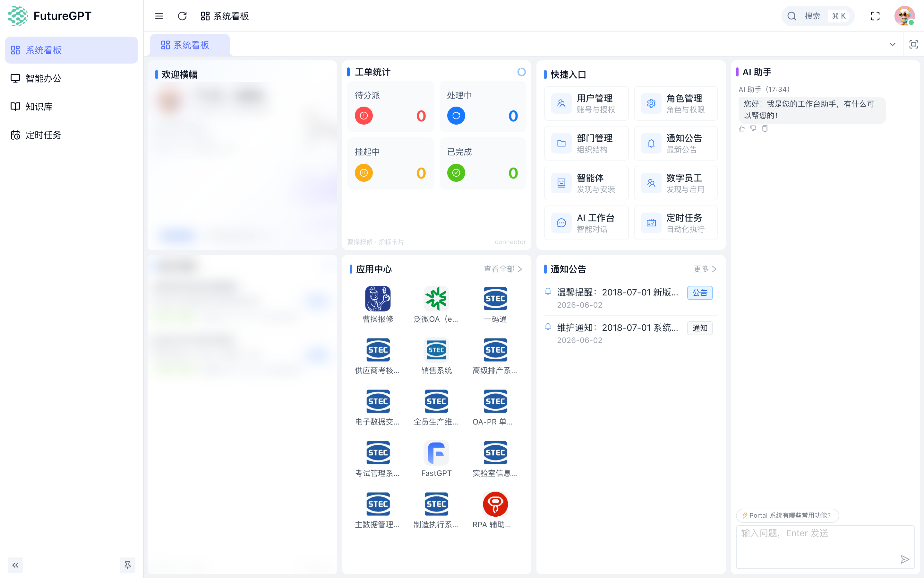Enter fullscreen with the top-right icon
Viewport: 924px width, 578px height.
tap(875, 16)
